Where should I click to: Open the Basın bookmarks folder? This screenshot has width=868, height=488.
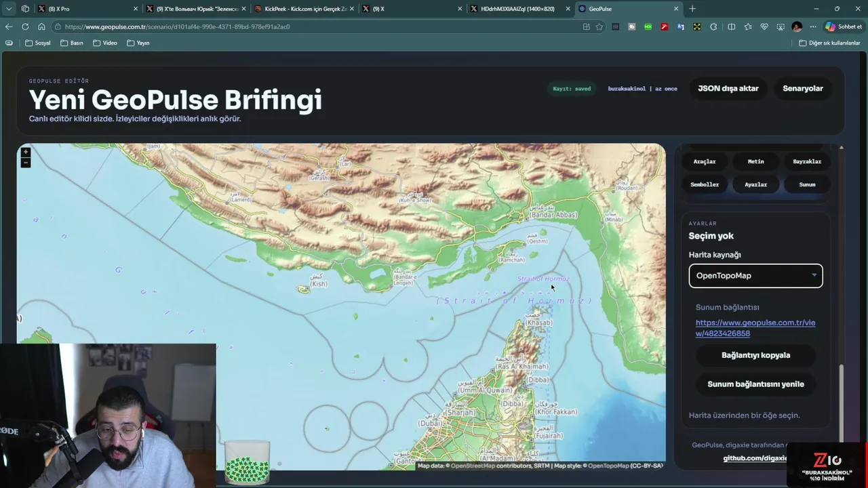click(x=72, y=43)
